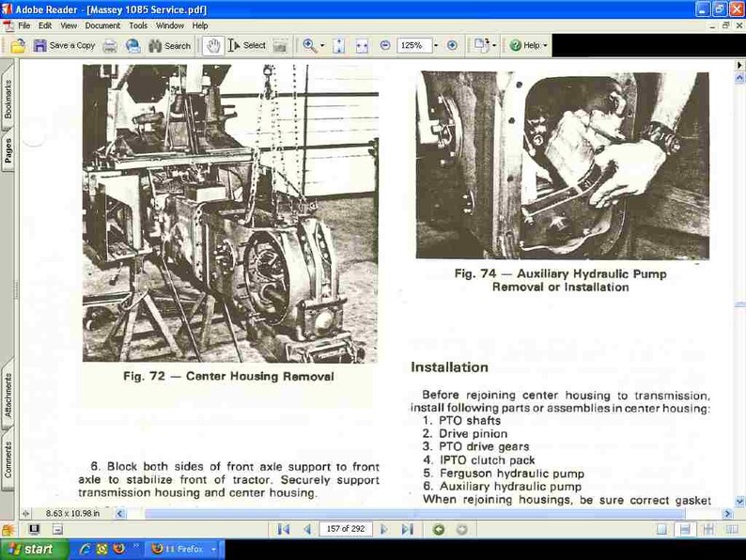Image resolution: width=746 pixels, height=560 pixels.
Task: Click green Previous View button
Action: pos(439,529)
